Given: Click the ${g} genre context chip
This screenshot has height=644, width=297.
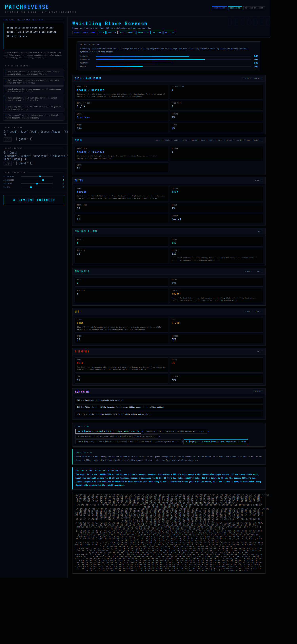Looking at the screenshot, I should [x=8, y=164].
